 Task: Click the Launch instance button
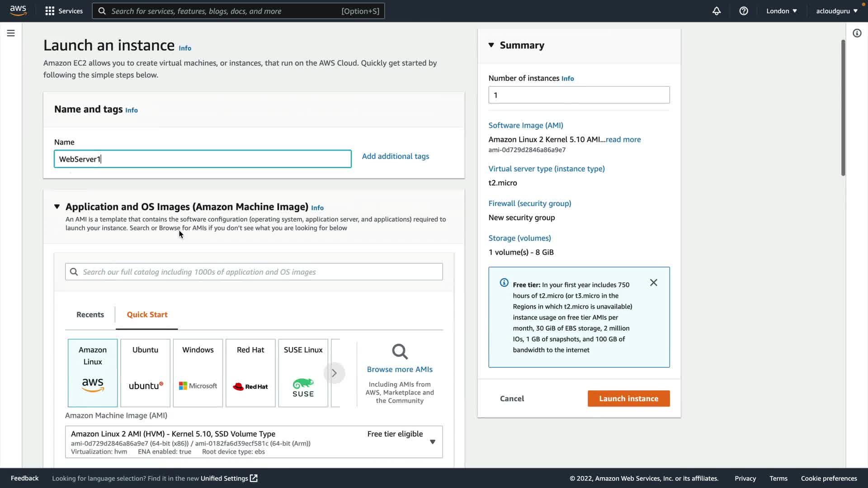point(628,399)
